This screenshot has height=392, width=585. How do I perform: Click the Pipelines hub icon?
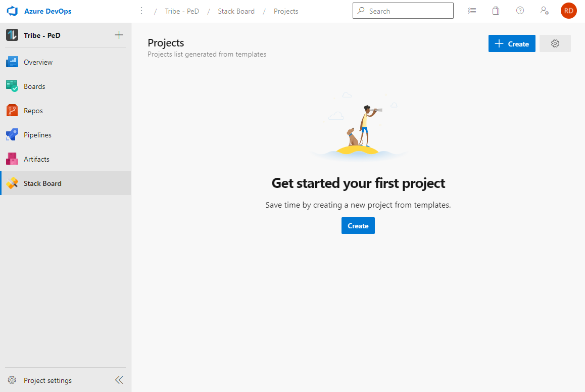click(12, 135)
